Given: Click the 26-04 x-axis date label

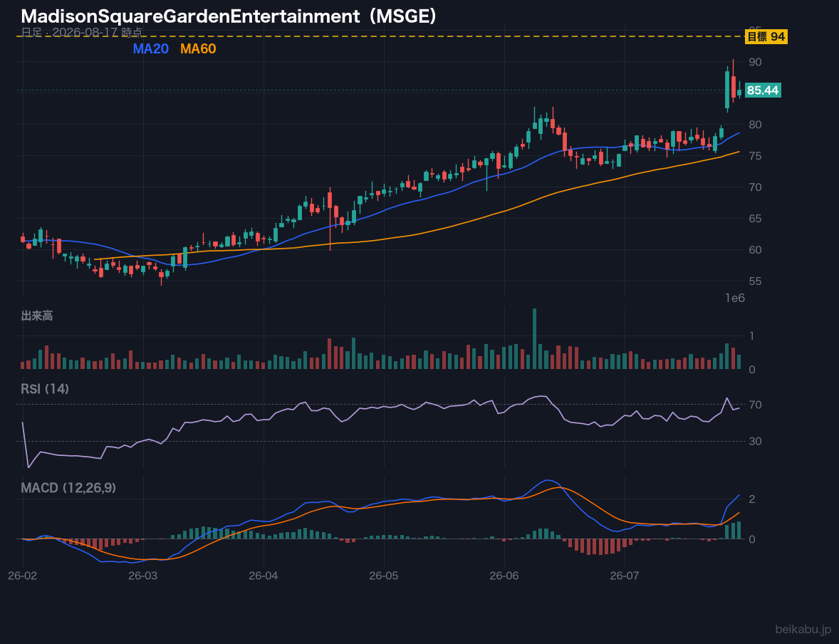Looking at the screenshot, I should point(264,576).
